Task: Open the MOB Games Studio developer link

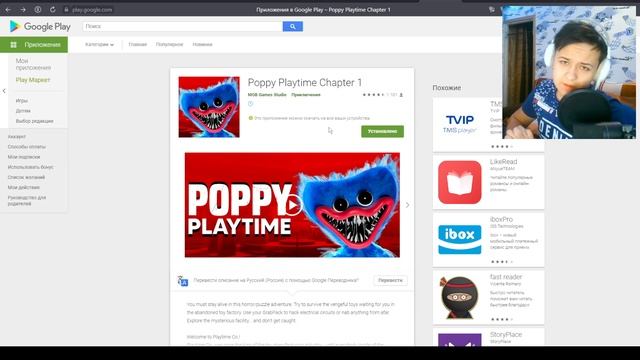Action: (267, 95)
